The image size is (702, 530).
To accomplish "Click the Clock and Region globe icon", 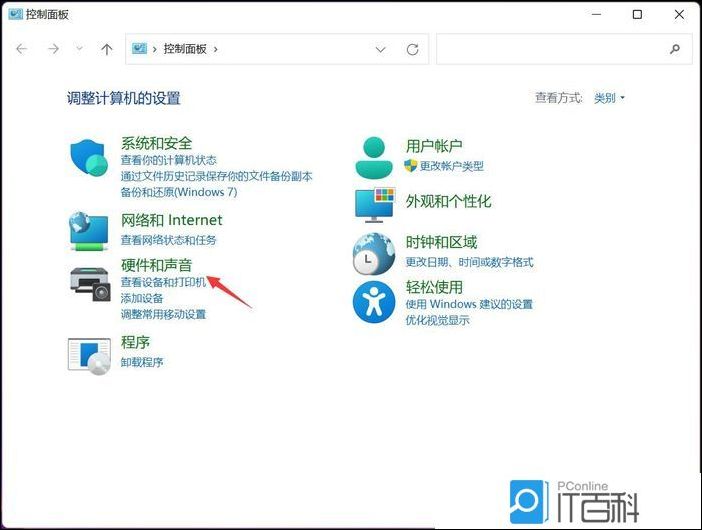I will (374, 254).
